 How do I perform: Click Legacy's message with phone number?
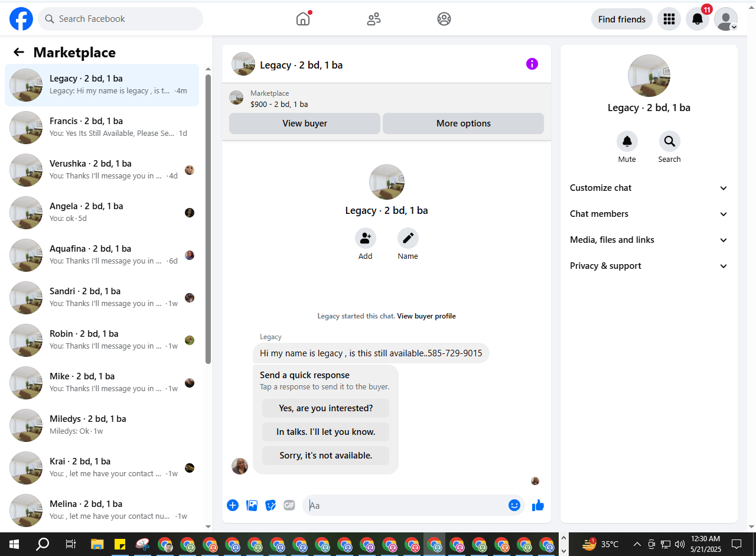click(x=371, y=353)
